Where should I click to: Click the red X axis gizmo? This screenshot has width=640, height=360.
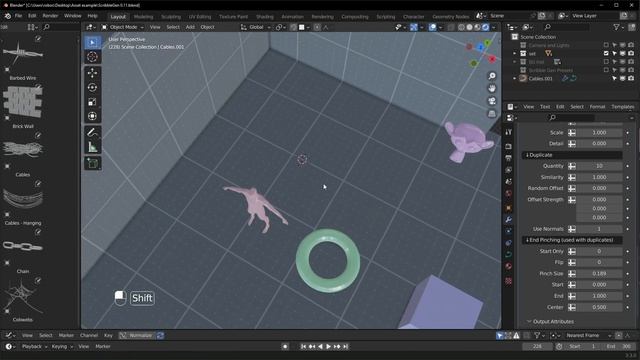point(492,59)
